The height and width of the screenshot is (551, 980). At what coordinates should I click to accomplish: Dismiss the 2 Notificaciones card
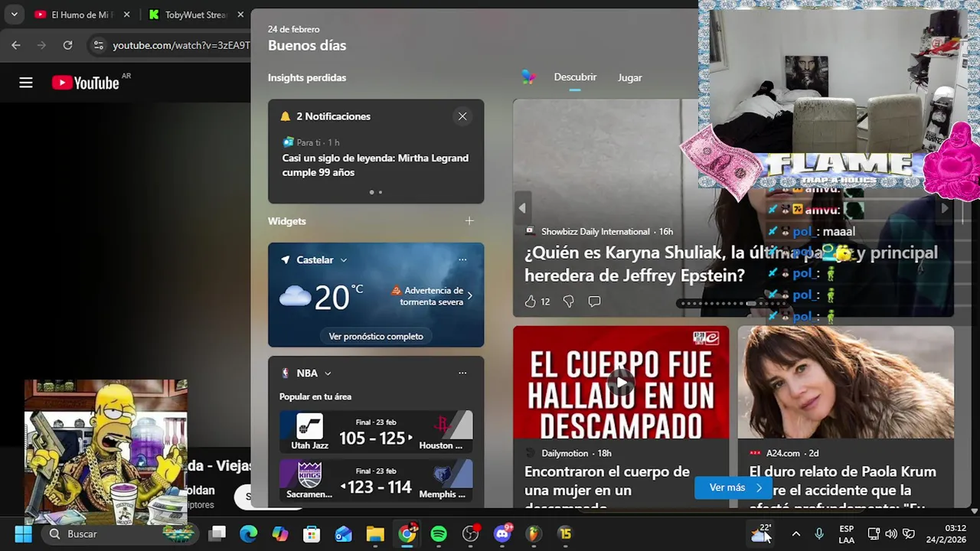click(x=462, y=116)
